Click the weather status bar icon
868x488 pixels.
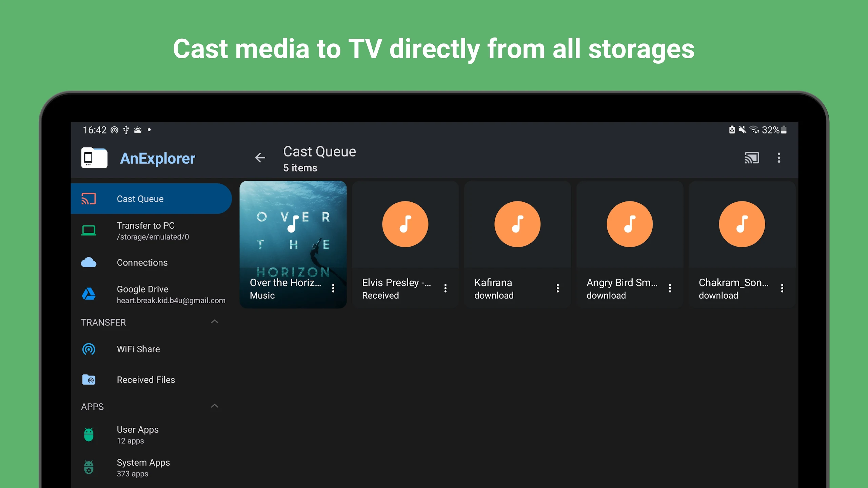pos(138,130)
